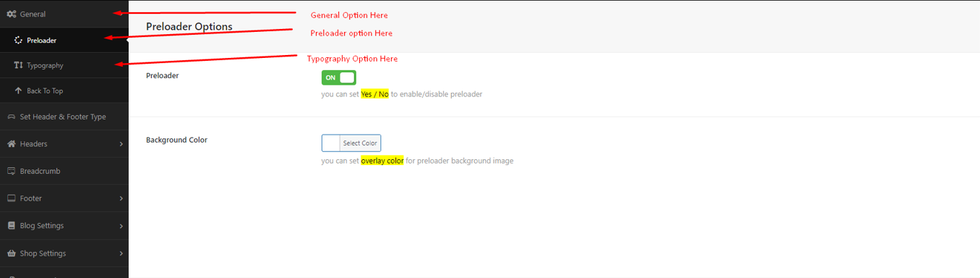
Task: Click the General gears icon
Action: (12, 14)
